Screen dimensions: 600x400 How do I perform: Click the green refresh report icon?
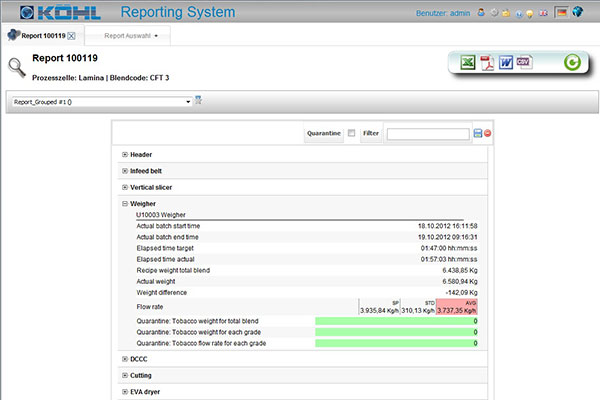572,63
